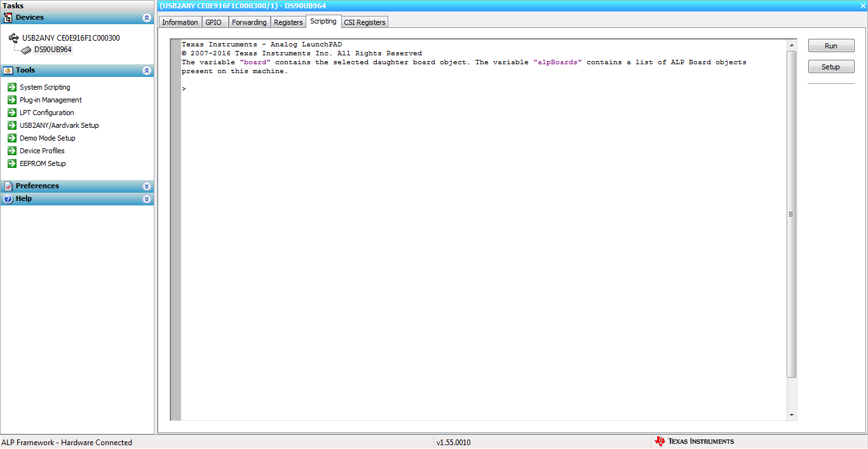Go to the Forwarding tab
This screenshot has height=449, width=868.
point(249,22)
